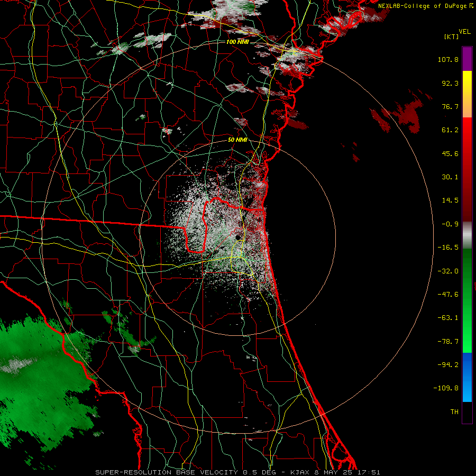The width and height of the screenshot is (476, 476).
Task: Click the 50 NMI range ring label
Action: tap(237, 140)
